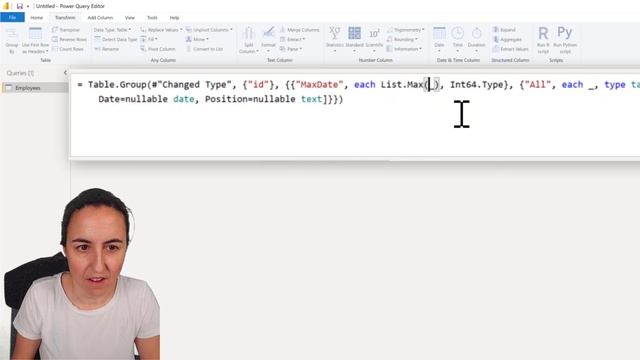The image size is (640, 360).
Task: Click Use First Row as Headers
Action: (x=35, y=40)
